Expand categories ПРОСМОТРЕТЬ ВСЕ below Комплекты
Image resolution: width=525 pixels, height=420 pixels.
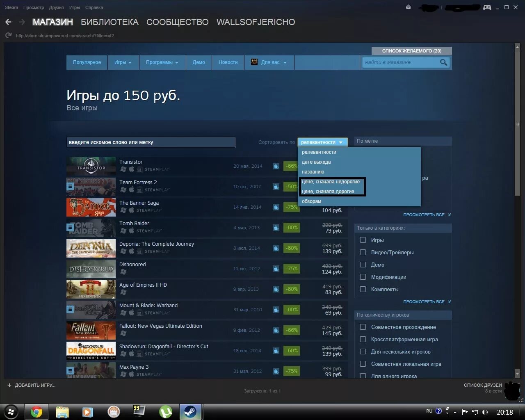tap(427, 301)
